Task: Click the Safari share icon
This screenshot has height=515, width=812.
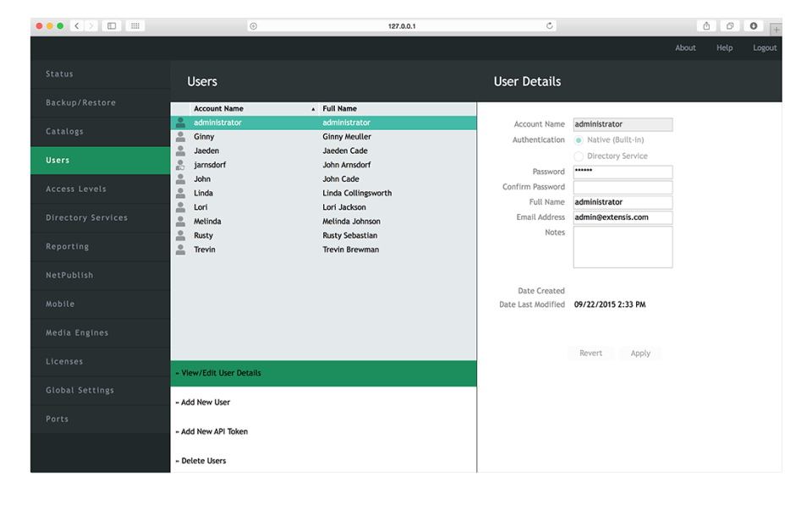Action: (706, 25)
